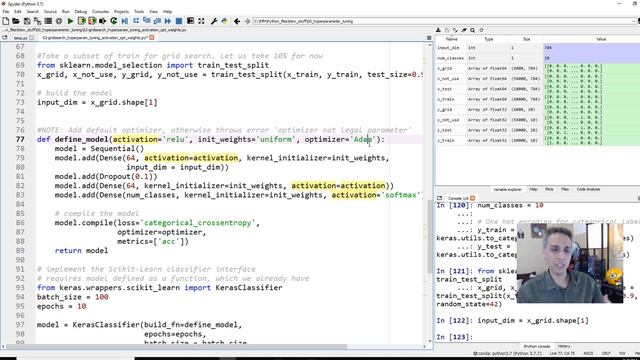Close the temp.py tab
This screenshot has width=640, height=360.
pyautogui.click(x=31, y=38)
